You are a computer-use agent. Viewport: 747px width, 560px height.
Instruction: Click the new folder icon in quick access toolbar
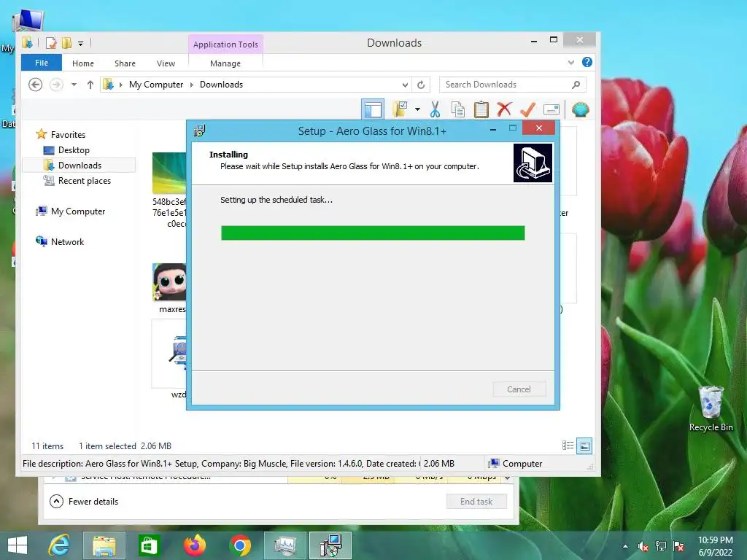pyautogui.click(x=66, y=43)
